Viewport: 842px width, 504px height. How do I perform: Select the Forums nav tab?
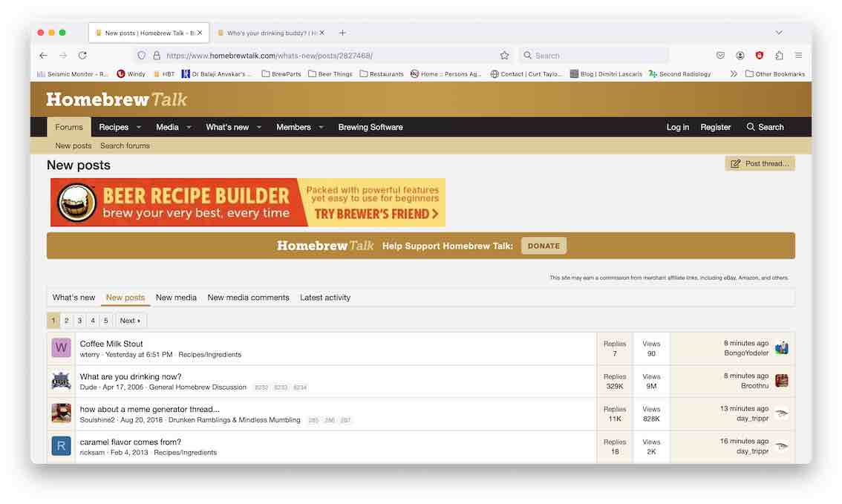[69, 127]
